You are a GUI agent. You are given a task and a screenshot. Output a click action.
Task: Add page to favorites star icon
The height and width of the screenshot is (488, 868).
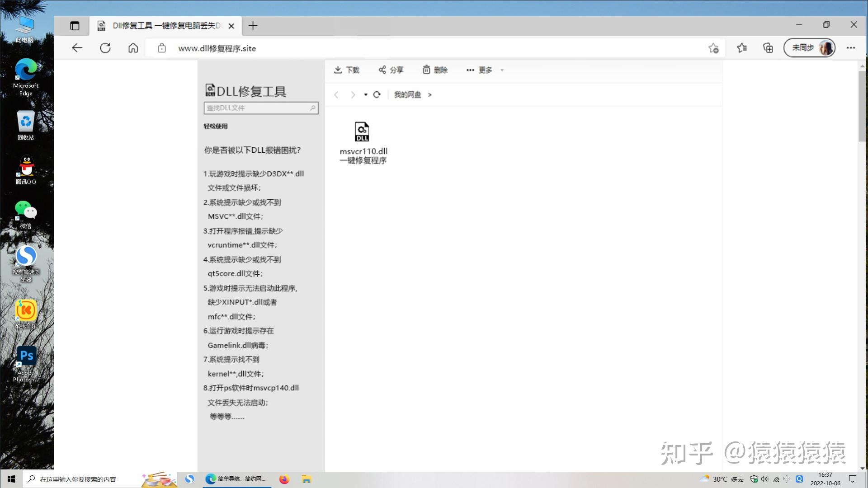[x=713, y=48]
